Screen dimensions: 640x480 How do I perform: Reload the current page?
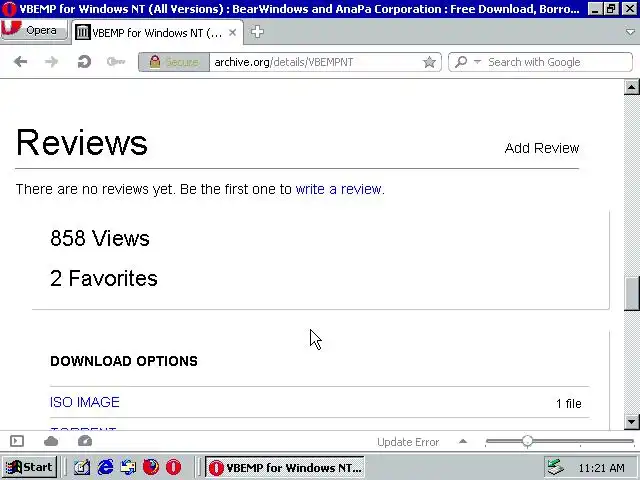pos(84,62)
